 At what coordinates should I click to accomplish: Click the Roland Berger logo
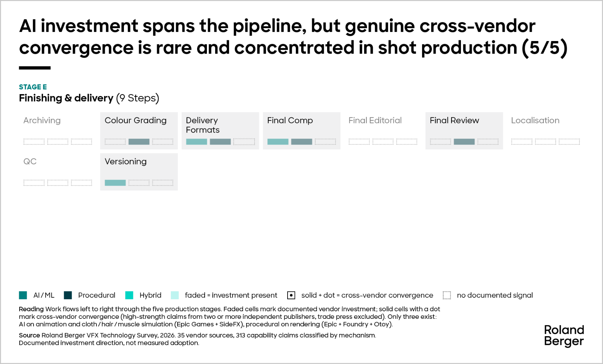click(564, 335)
